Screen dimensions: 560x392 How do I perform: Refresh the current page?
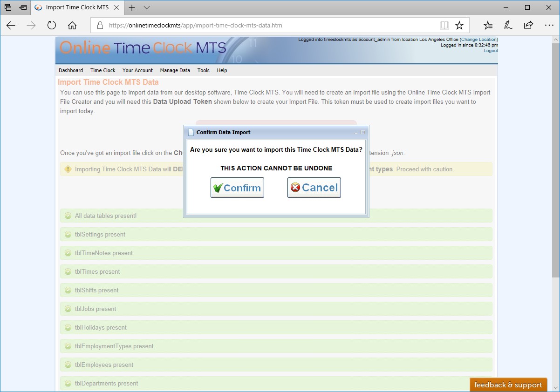[52, 26]
